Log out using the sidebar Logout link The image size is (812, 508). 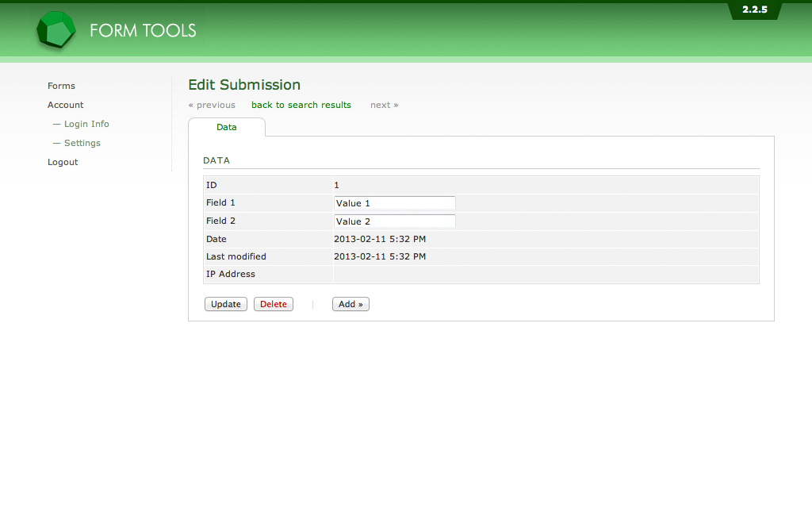point(63,162)
